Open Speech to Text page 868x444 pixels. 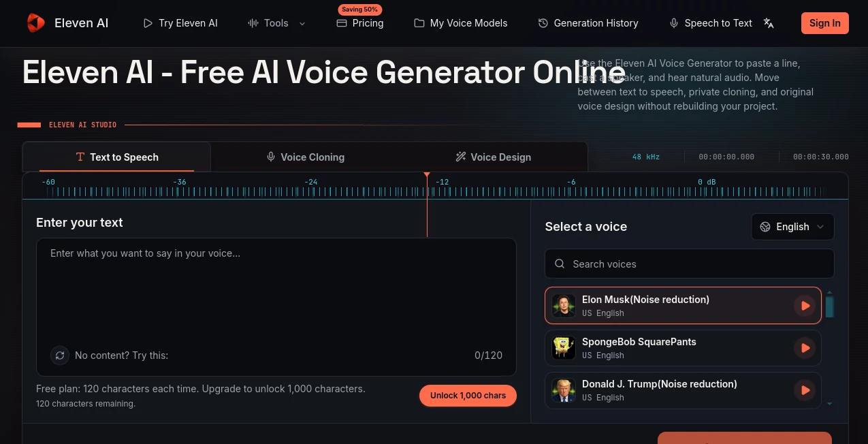tap(711, 23)
